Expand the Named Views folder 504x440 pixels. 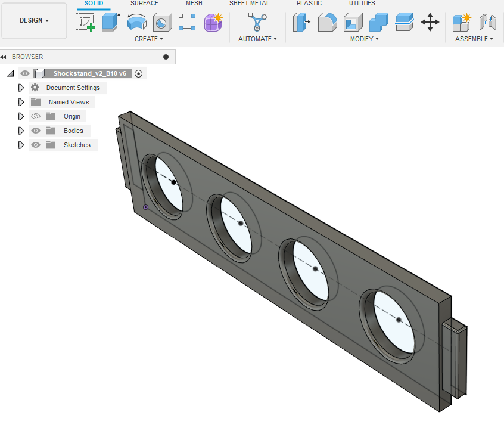point(21,102)
